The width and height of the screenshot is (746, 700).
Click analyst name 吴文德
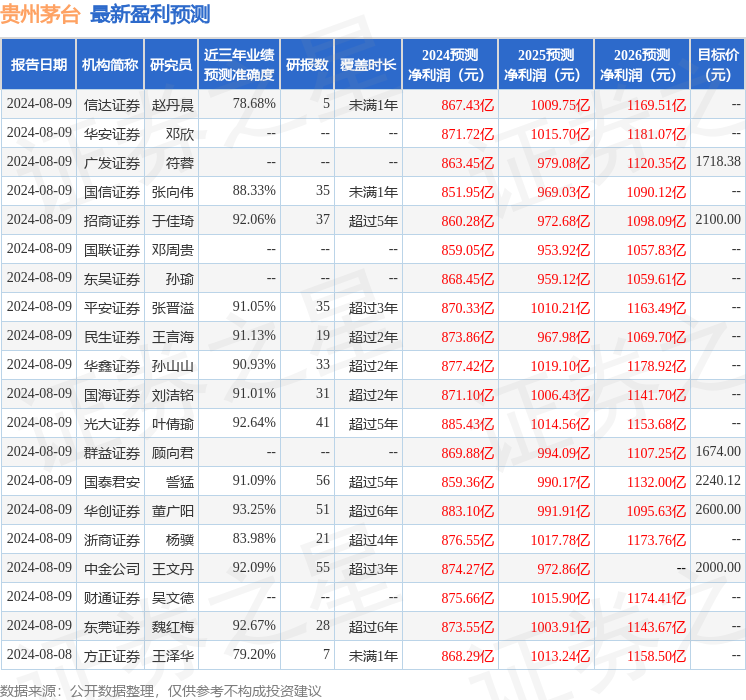click(x=173, y=598)
